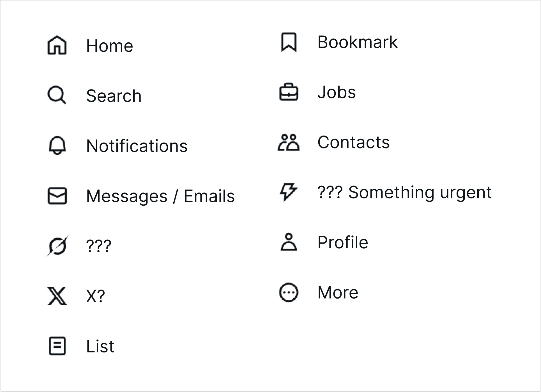Select the Notifications menu text

click(x=137, y=146)
